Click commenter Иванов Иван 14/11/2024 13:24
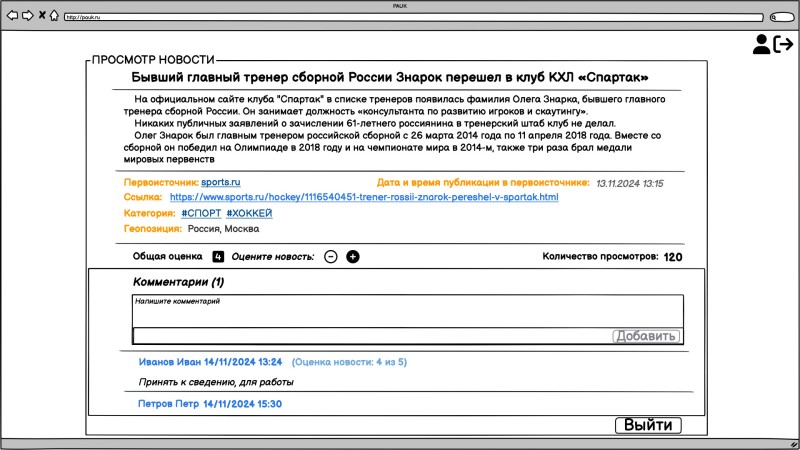This screenshot has width=800, height=450. [x=210, y=362]
